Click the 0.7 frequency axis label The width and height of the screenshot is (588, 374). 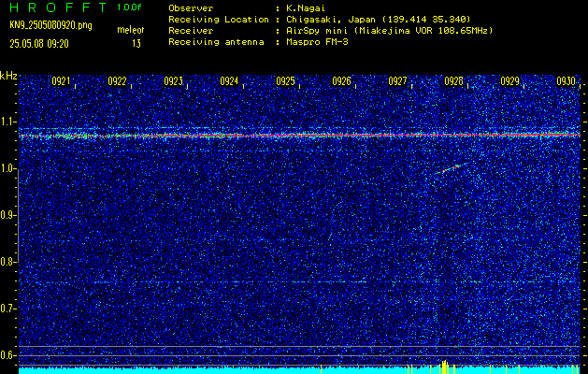tap(7, 309)
